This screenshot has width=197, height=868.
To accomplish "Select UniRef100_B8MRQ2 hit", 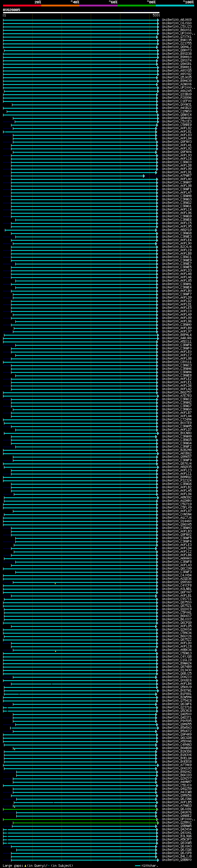I will [x=177, y=477].
